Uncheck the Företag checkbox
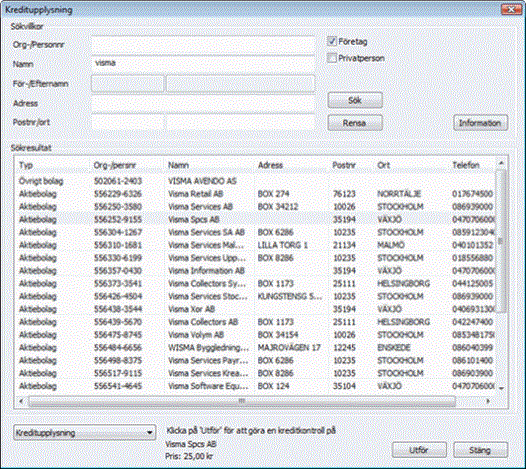This screenshot has width=526, height=469. pyautogui.click(x=331, y=42)
